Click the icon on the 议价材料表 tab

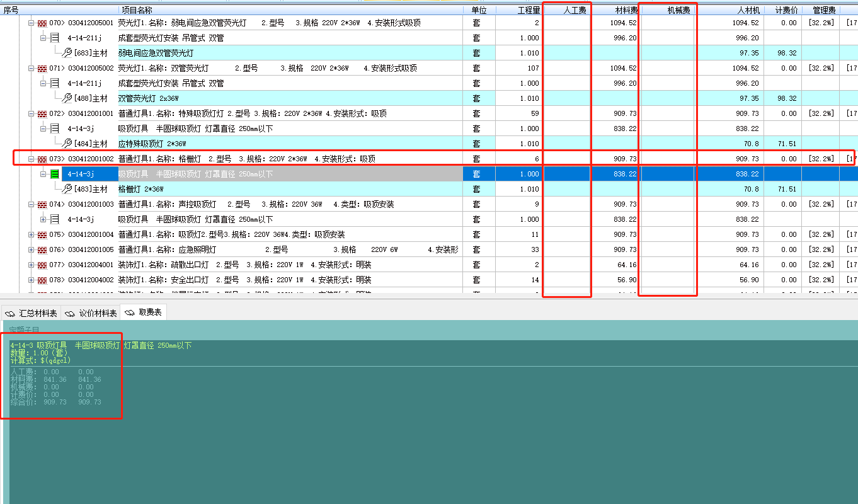click(70, 313)
